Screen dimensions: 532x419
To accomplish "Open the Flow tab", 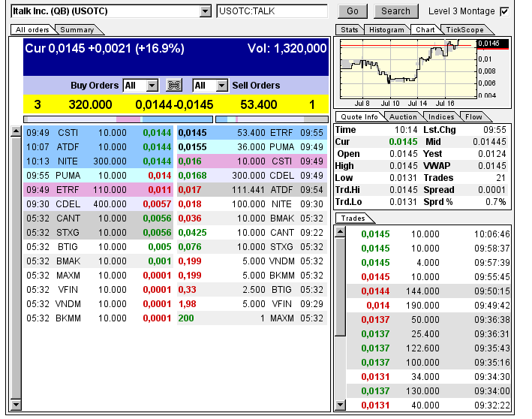I will pyautogui.click(x=473, y=117).
